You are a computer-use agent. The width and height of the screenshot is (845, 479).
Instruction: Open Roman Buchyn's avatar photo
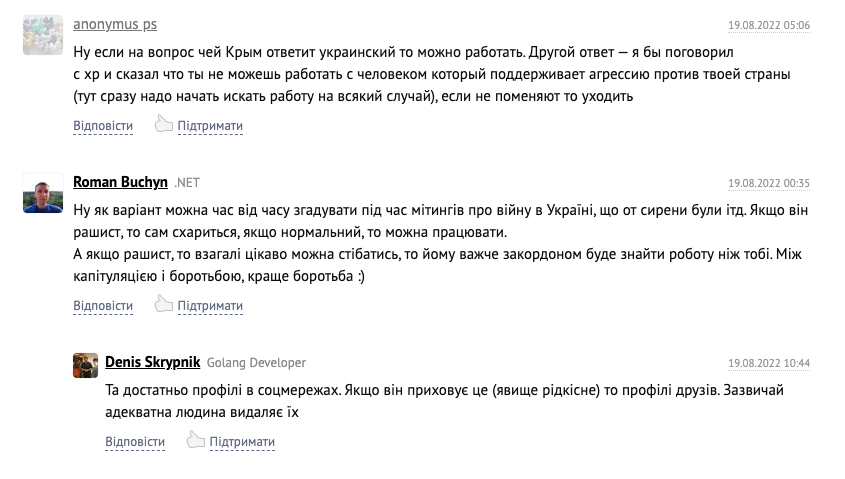43,193
